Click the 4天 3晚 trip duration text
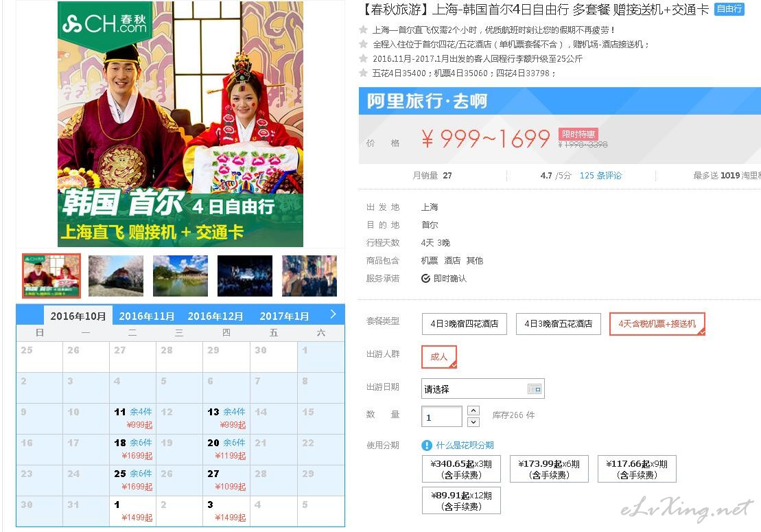Viewport: 761px width, 532px height. [x=435, y=243]
